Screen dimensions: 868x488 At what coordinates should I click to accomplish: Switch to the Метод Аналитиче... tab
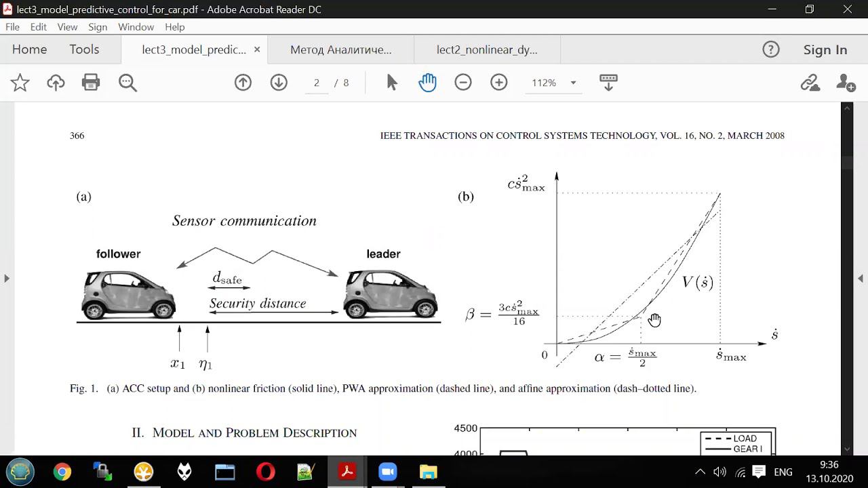coord(341,49)
